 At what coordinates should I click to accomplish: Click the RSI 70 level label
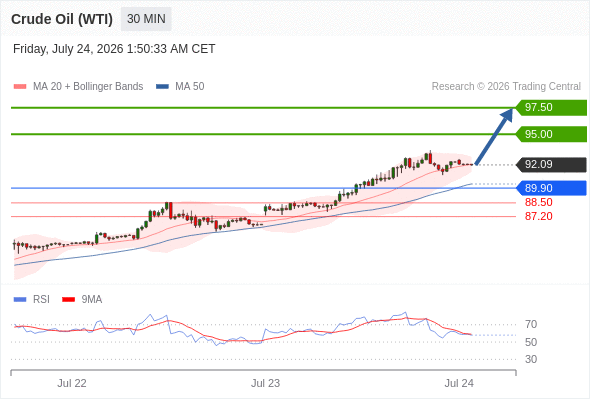click(531, 324)
